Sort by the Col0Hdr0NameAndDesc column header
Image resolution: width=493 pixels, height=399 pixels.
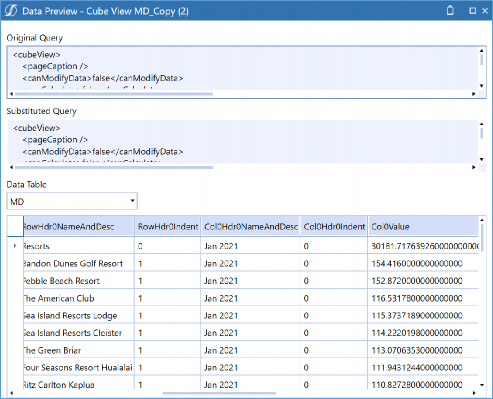[250, 227]
